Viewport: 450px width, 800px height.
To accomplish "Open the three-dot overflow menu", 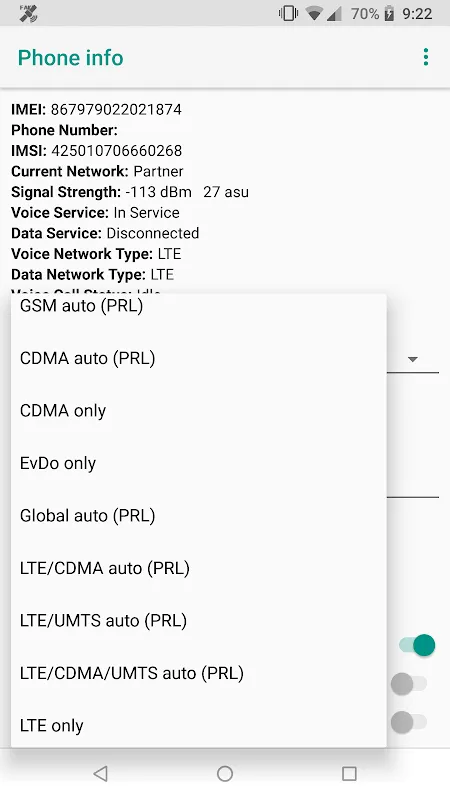I will coord(426,57).
